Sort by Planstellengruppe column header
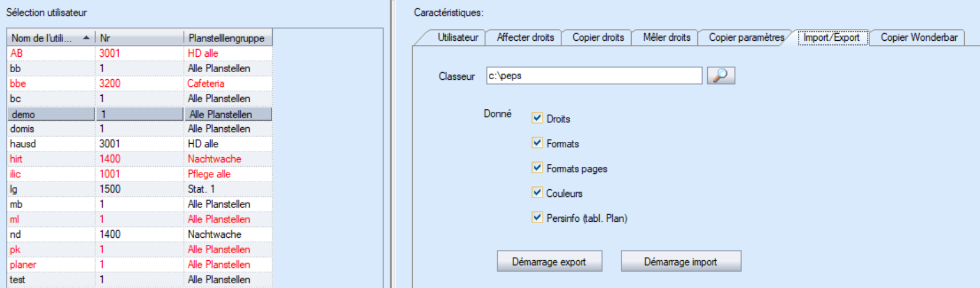Viewport: 980px width, 288px height. [x=227, y=38]
